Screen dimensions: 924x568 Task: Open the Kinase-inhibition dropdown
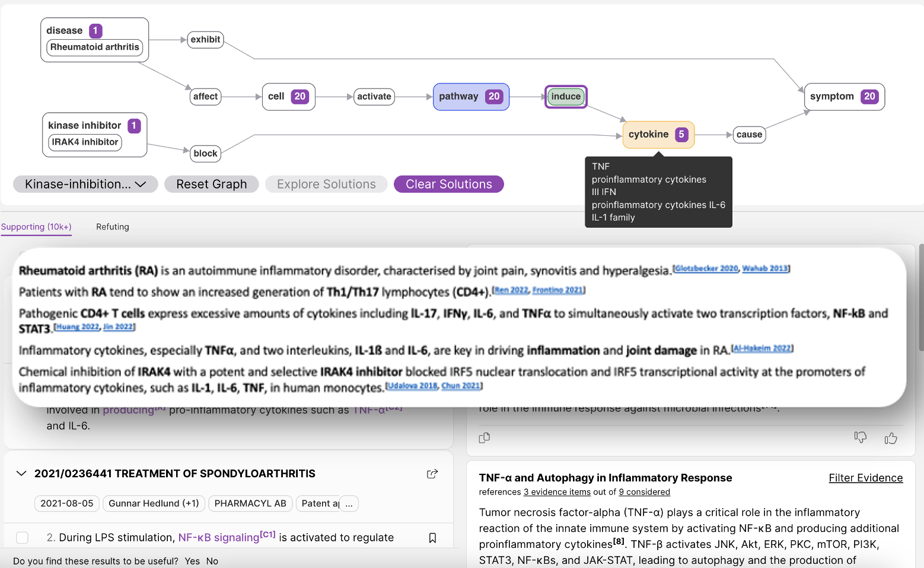tap(85, 184)
